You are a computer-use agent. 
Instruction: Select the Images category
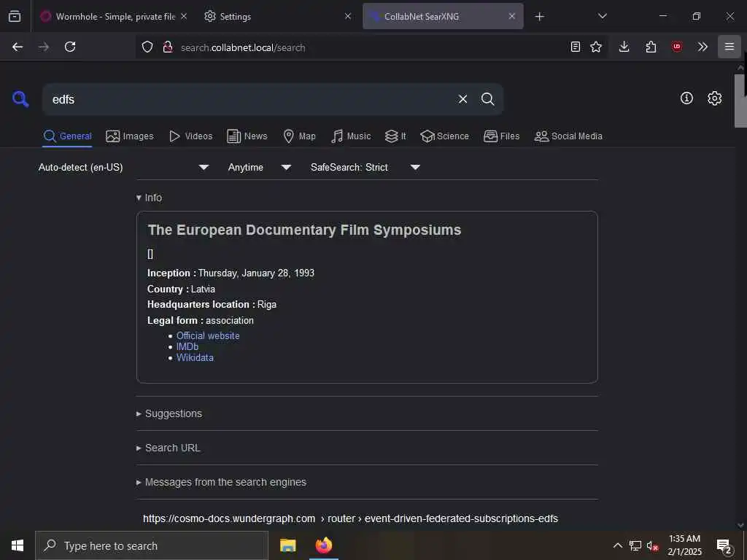[130, 136]
